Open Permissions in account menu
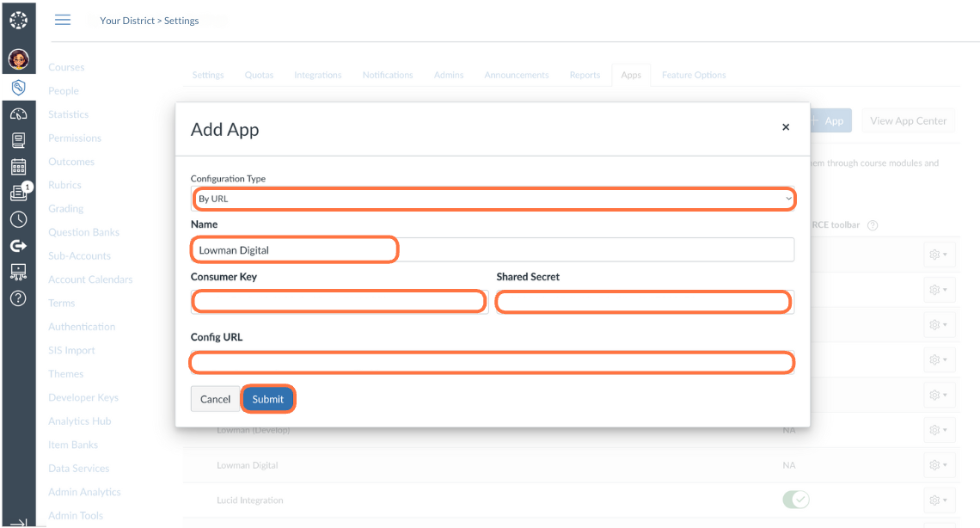The height and width of the screenshot is (528, 980). 75,138
